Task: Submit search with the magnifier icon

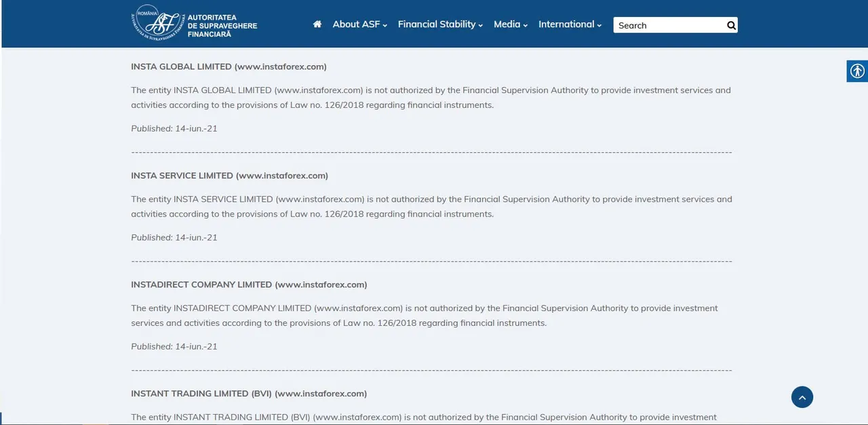Action: click(731, 25)
